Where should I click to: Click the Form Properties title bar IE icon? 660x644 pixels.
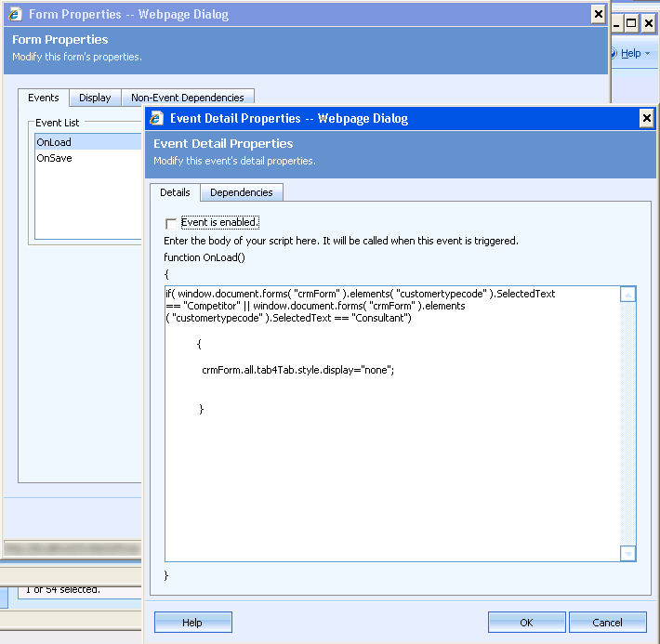pyautogui.click(x=15, y=14)
